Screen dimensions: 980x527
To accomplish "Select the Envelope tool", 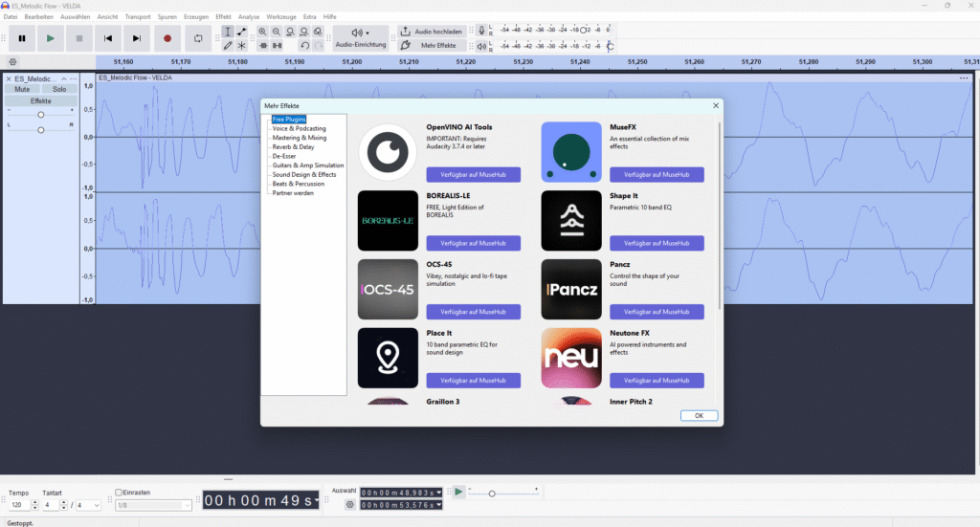I will click(241, 32).
